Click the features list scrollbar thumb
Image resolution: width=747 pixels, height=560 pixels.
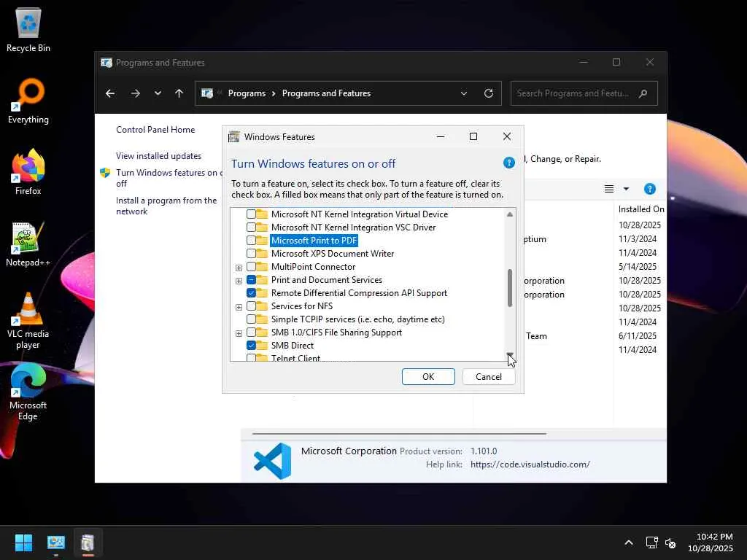(510, 288)
